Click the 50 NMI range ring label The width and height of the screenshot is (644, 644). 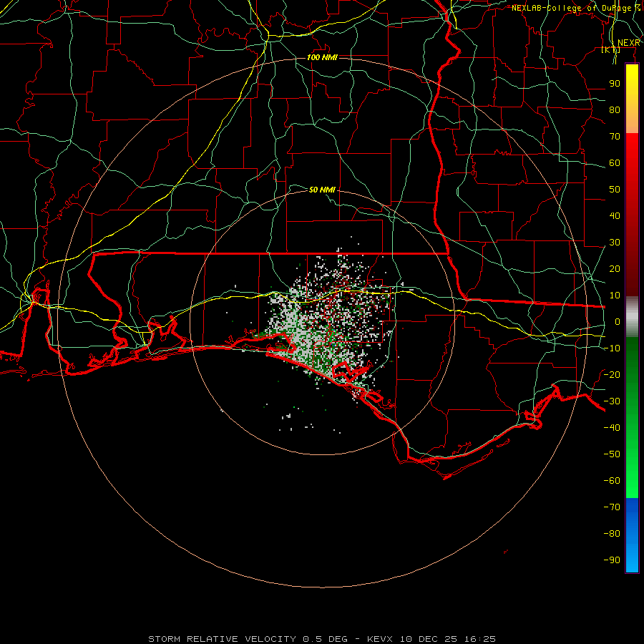coord(322,190)
